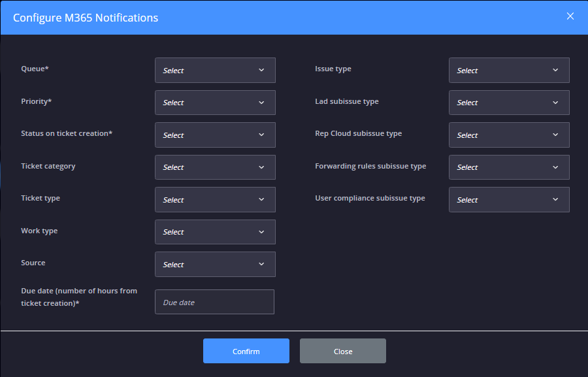588x377 pixels.
Task: Click the Rep Cloud subissue type label
Action: [359, 134]
